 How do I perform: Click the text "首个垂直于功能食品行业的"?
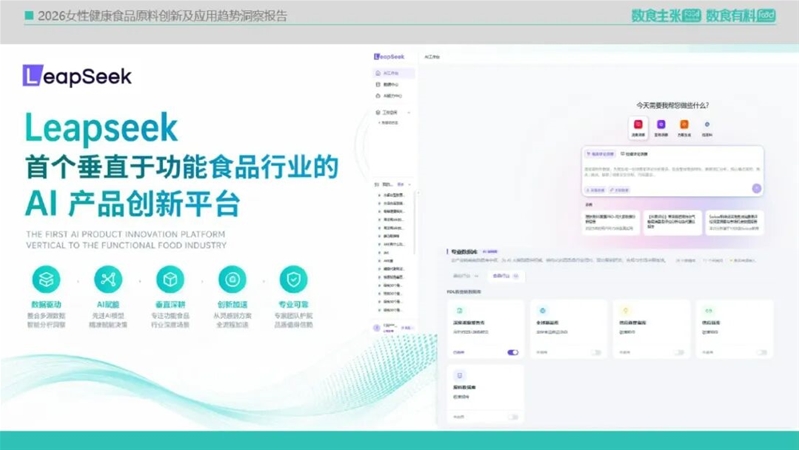(182, 167)
